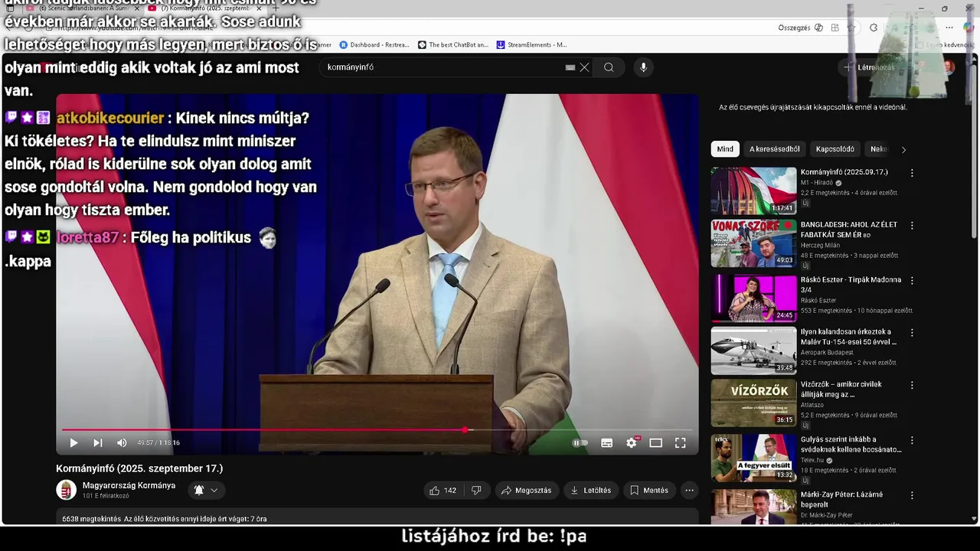Open Malév Tu-154 video thumbnail
The height and width of the screenshot is (551, 980).
pyautogui.click(x=753, y=350)
